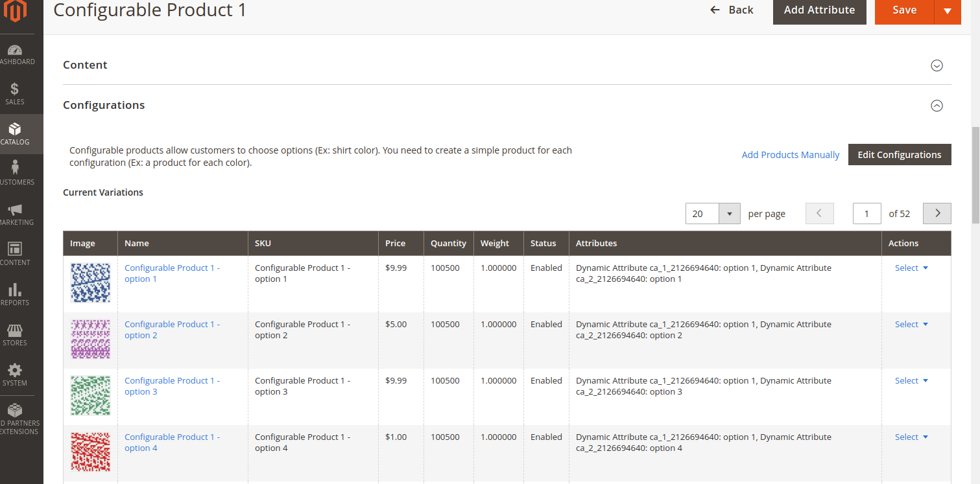Open Configurable Product 1 - option 2 link
Image resolution: width=980 pixels, height=484 pixels.
click(x=171, y=329)
